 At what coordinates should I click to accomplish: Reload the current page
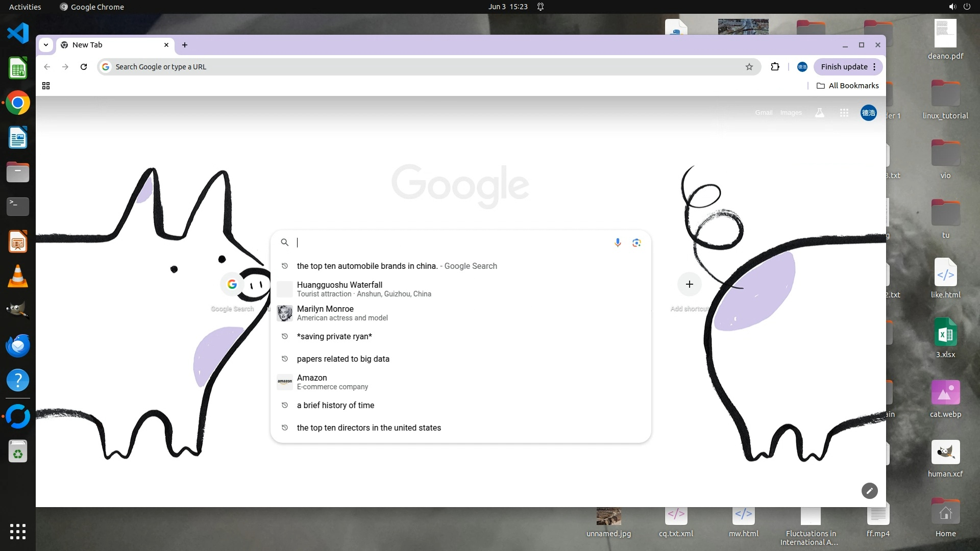(84, 67)
